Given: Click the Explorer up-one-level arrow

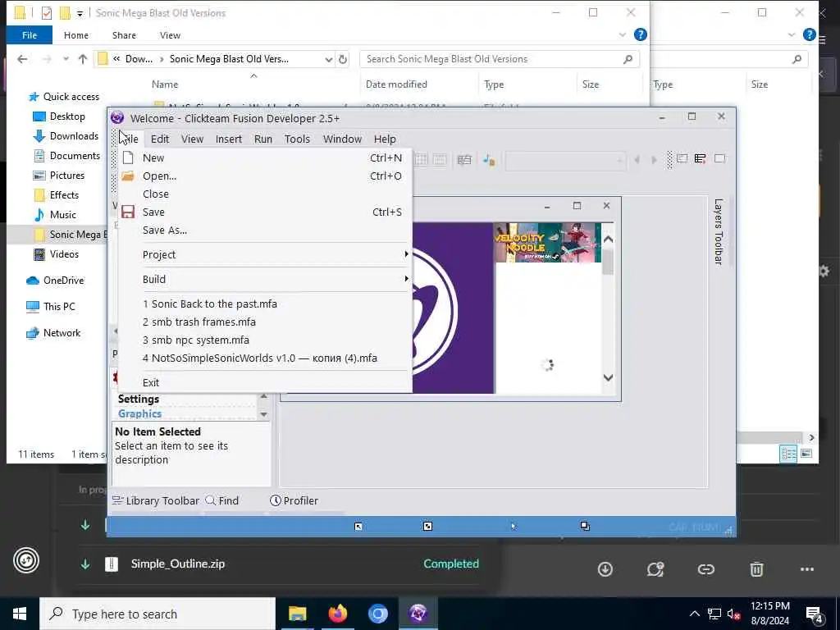Looking at the screenshot, I should click(83, 59).
